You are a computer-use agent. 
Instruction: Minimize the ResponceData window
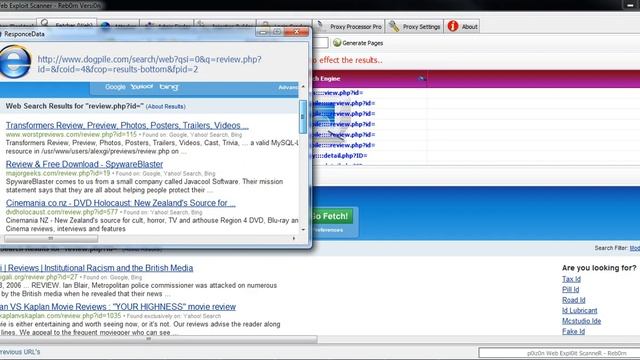pyautogui.click(x=263, y=31)
